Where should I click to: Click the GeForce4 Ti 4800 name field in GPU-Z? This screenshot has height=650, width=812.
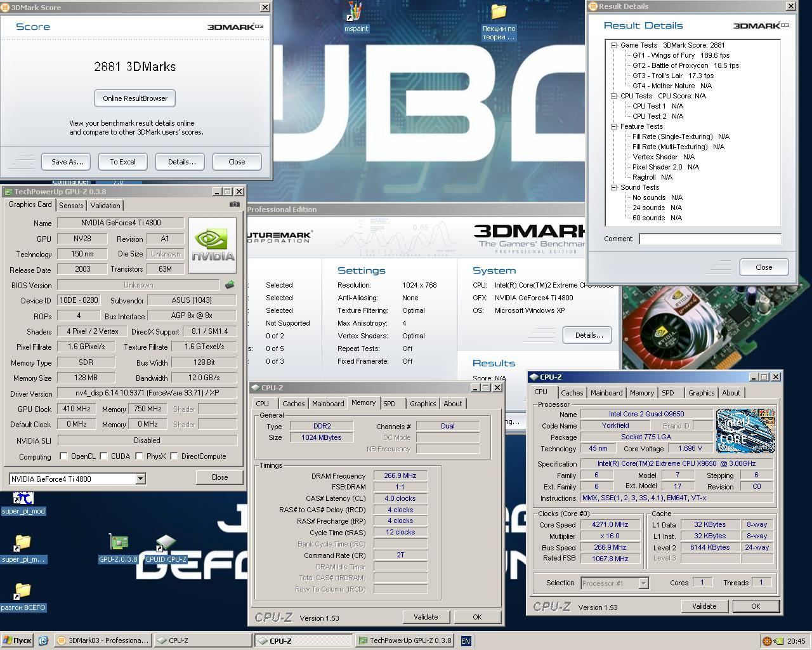[121, 223]
